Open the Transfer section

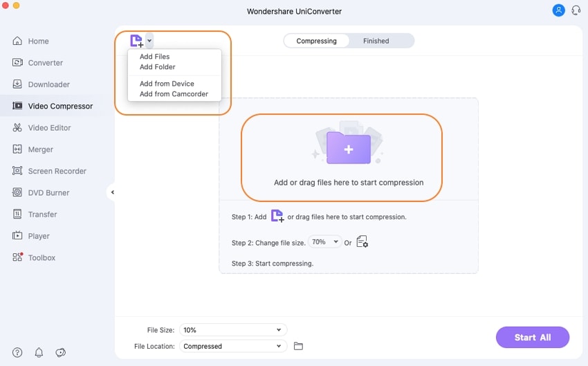pos(35,214)
